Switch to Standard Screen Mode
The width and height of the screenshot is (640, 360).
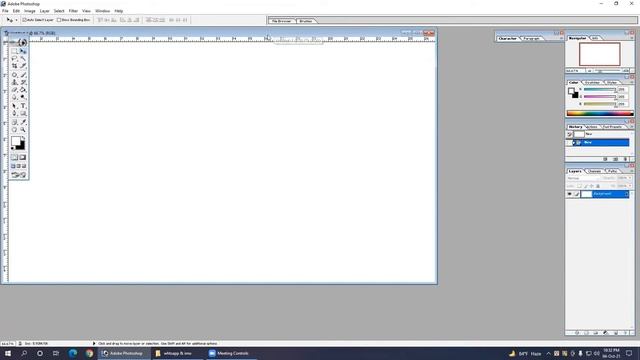13,166
